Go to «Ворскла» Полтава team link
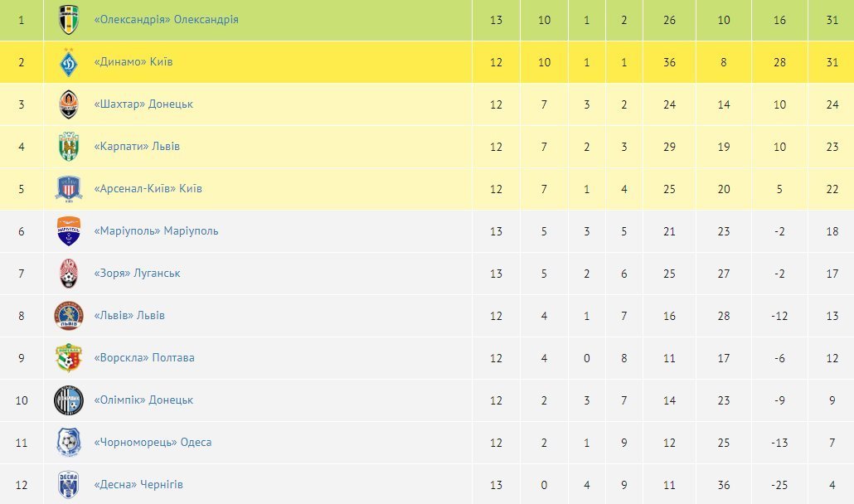Image resolution: width=854 pixels, height=504 pixels. click(144, 358)
